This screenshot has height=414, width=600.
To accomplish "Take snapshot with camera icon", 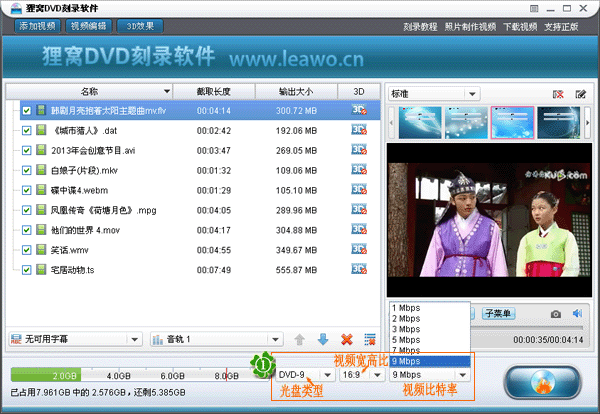I will tap(556, 314).
